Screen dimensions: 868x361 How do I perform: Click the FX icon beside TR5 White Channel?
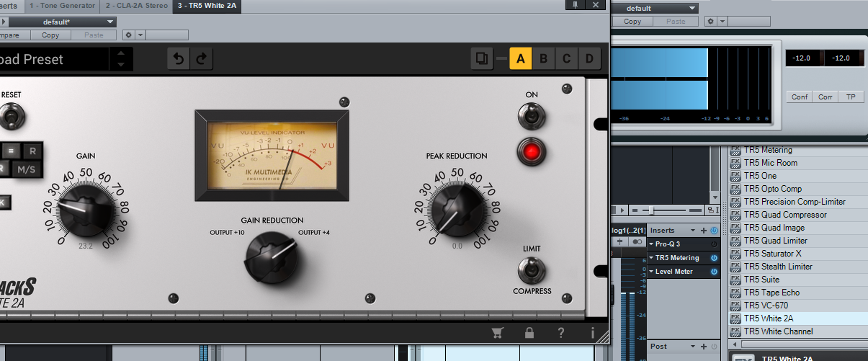735,331
